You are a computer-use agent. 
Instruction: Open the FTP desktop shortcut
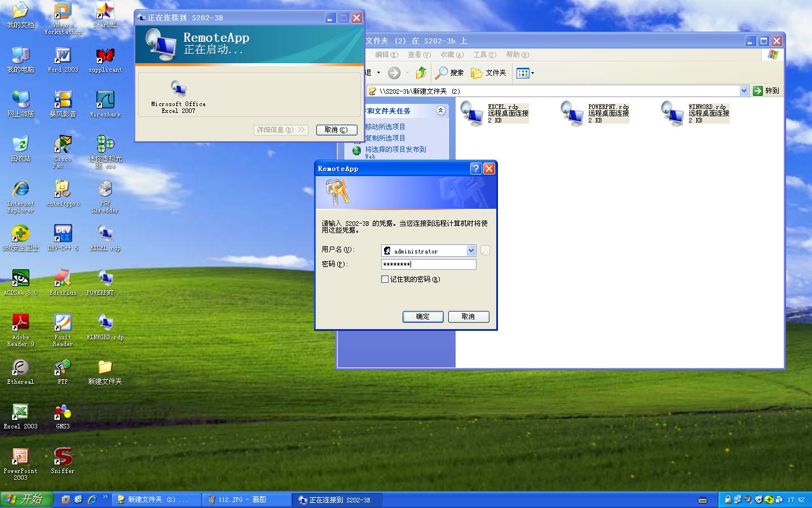(x=63, y=371)
